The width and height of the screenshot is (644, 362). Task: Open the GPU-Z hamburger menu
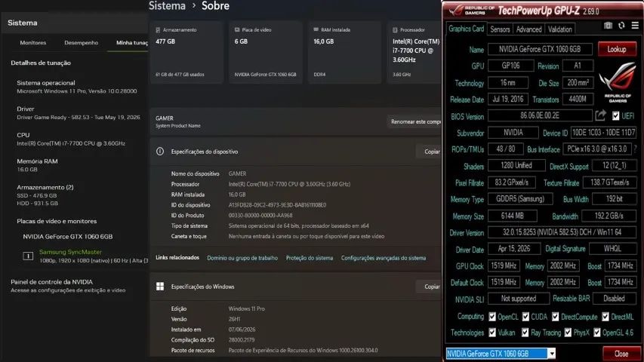[635, 26]
